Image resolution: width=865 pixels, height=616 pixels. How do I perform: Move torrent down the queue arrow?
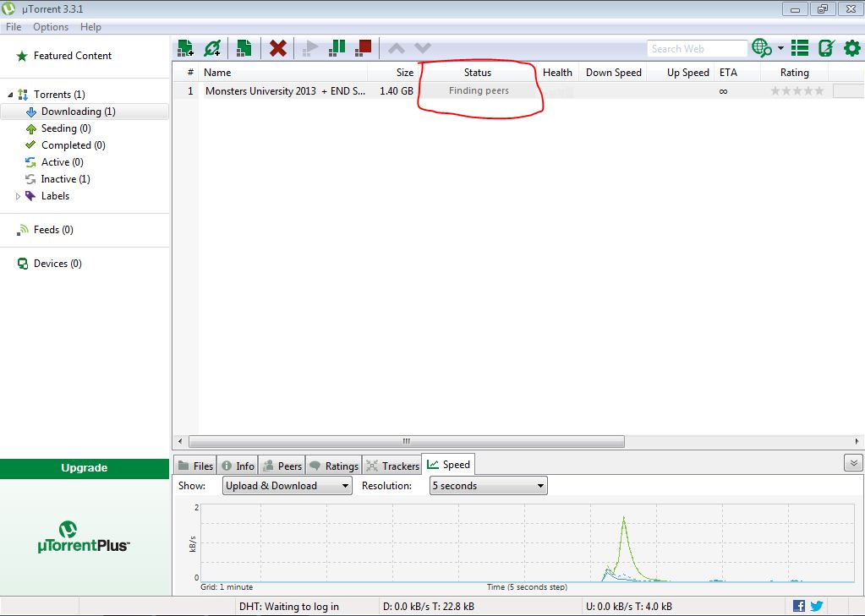[423, 48]
